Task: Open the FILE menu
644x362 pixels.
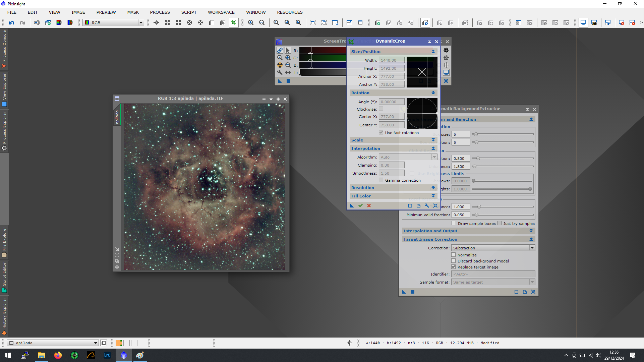Action: click(x=12, y=12)
